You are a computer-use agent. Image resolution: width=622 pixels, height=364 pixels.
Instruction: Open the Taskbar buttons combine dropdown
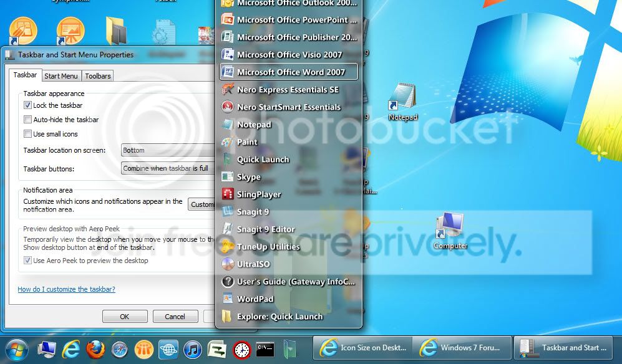[168, 168]
